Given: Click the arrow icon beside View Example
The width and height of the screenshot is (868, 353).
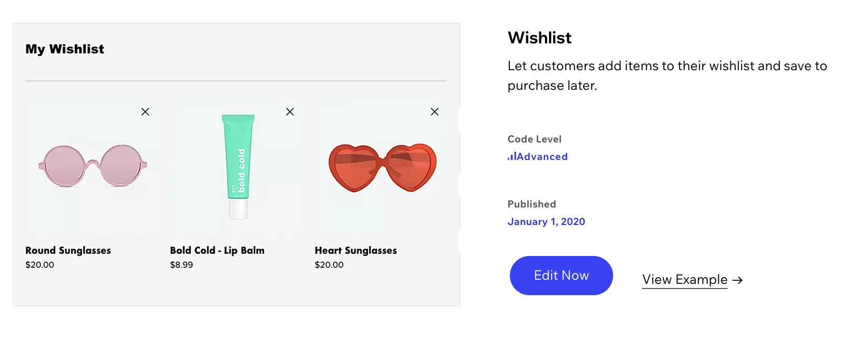Looking at the screenshot, I should (737, 280).
